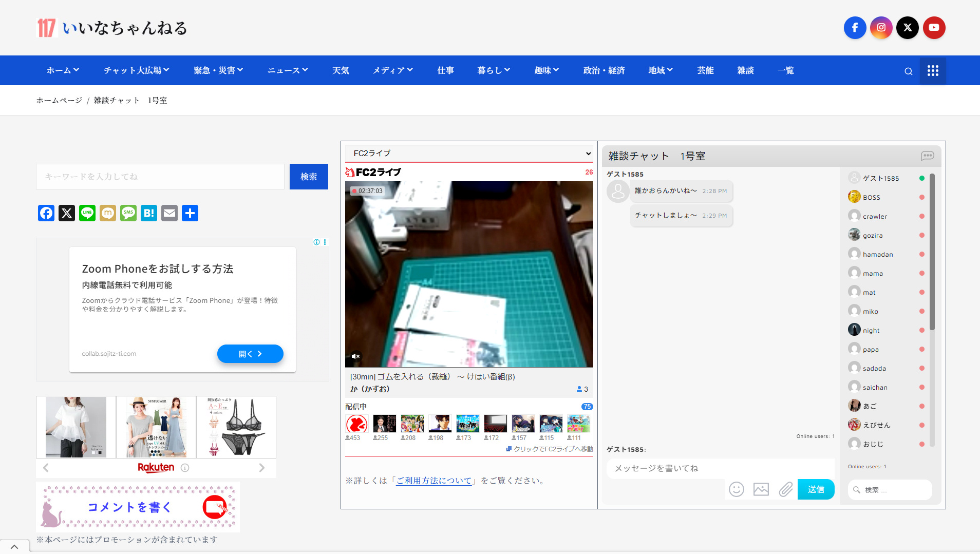Screen dimensions: 980x554
Task: Click the ad info icon on Zoom ad
Action: [316, 242]
